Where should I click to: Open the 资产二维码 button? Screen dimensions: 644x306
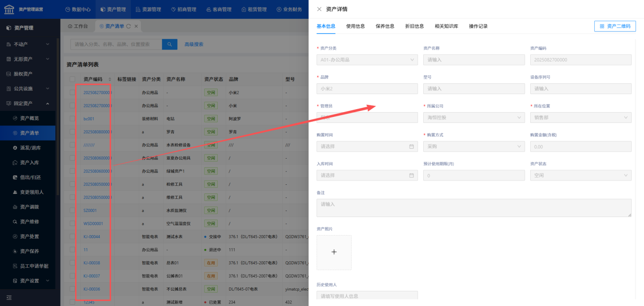(615, 26)
